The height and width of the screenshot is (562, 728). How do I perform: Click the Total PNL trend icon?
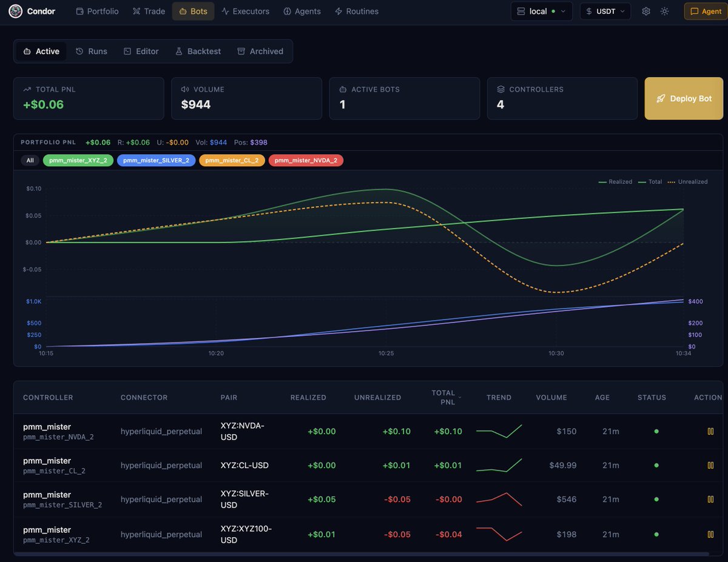click(x=27, y=89)
